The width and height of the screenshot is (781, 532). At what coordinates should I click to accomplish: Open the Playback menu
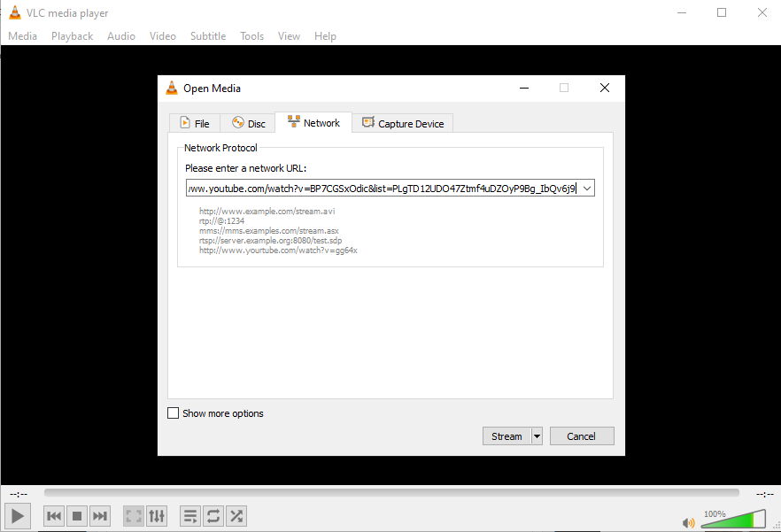click(73, 36)
